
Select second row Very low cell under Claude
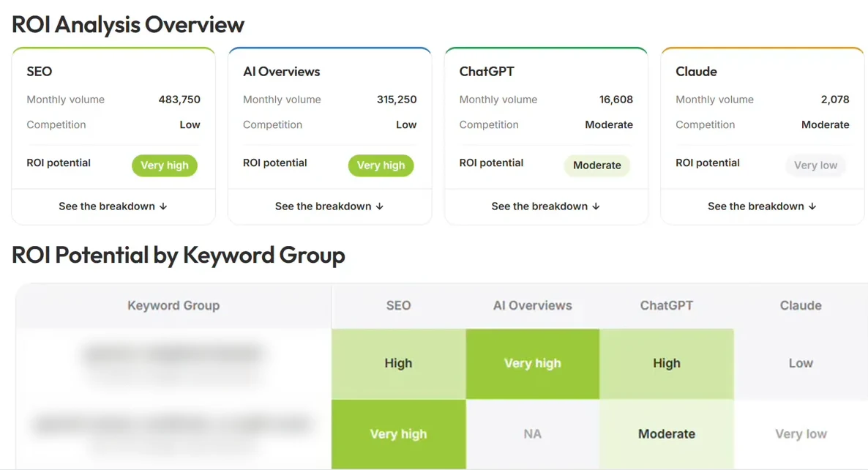[x=801, y=434]
